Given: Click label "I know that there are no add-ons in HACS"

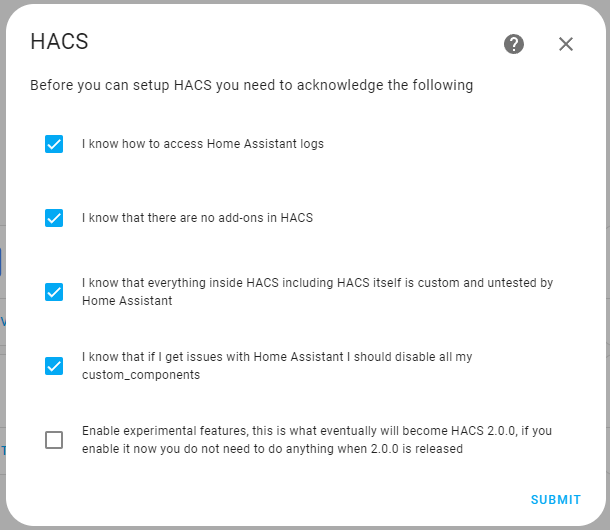Looking at the screenshot, I should point(197,218).
